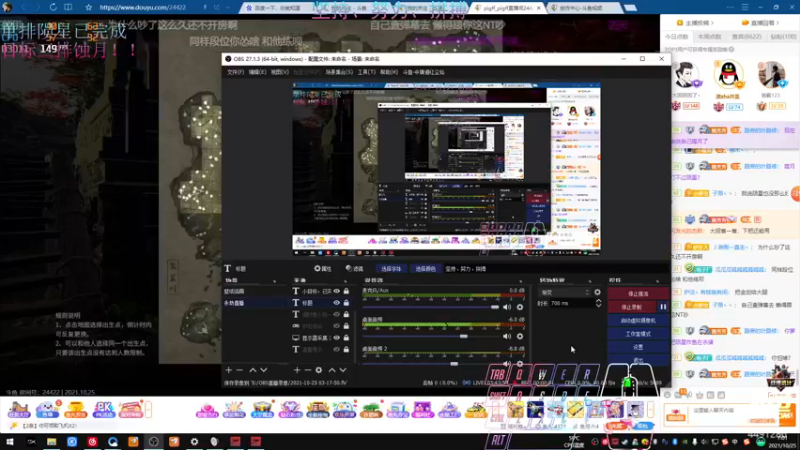Open the OBS Studio taskbar icon

tap(154, 442)
